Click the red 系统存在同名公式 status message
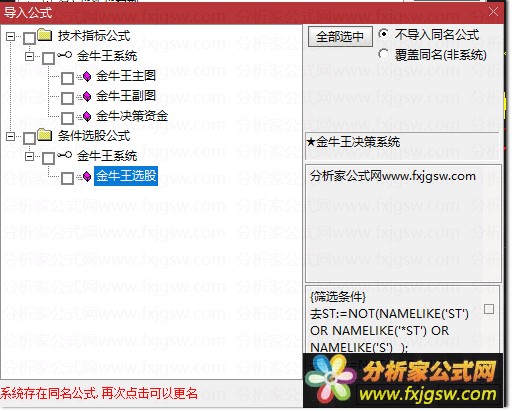This screenshot has height=411, width=513. tap(99, 394)
